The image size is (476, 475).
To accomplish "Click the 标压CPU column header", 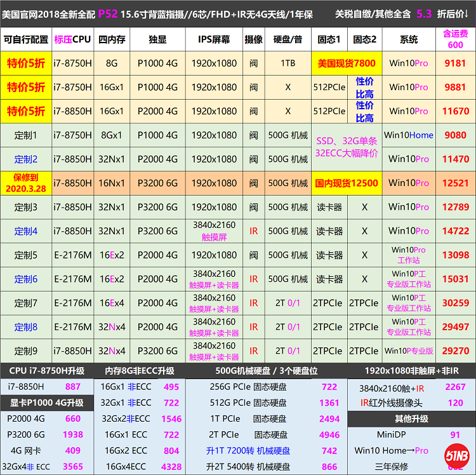I will pyautogui.click(x=72, y=39).
